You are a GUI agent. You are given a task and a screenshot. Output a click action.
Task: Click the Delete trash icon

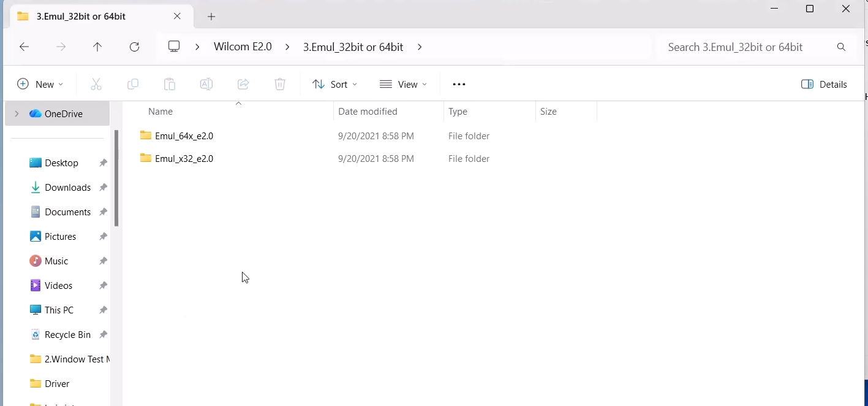(280, 84)
